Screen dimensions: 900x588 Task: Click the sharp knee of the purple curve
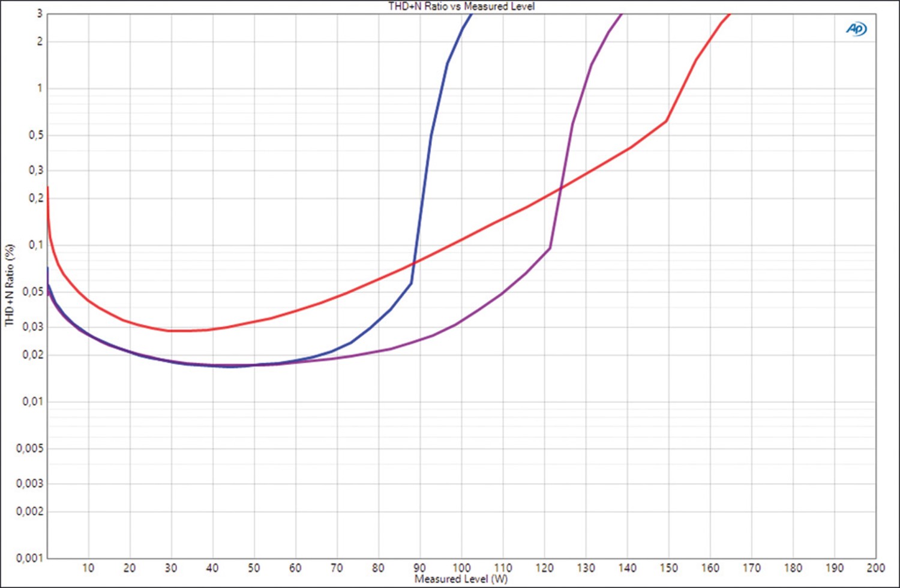pos(550,247)
